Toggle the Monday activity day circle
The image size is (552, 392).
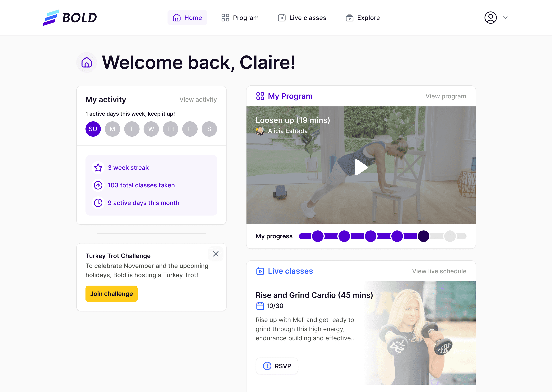pyautogui.click(x=112, y=129)
